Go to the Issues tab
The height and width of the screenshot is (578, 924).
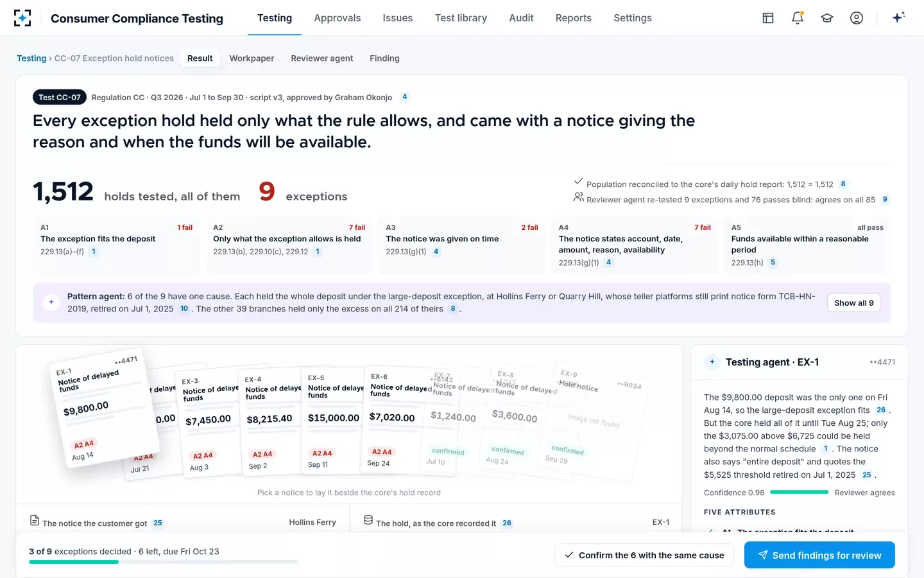(x=398, y=18)
